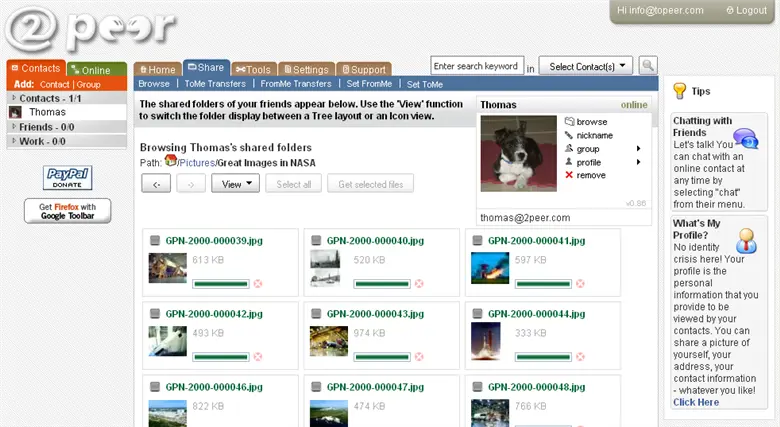The width and height of the screenshot is (780, 427).
Task: Open the View dropdown button
Action: coord(235,184)
